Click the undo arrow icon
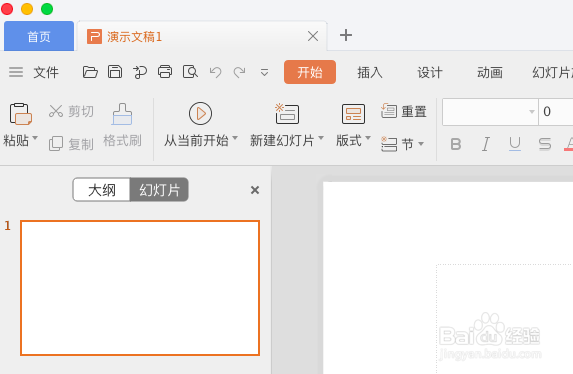 point(215,72)
